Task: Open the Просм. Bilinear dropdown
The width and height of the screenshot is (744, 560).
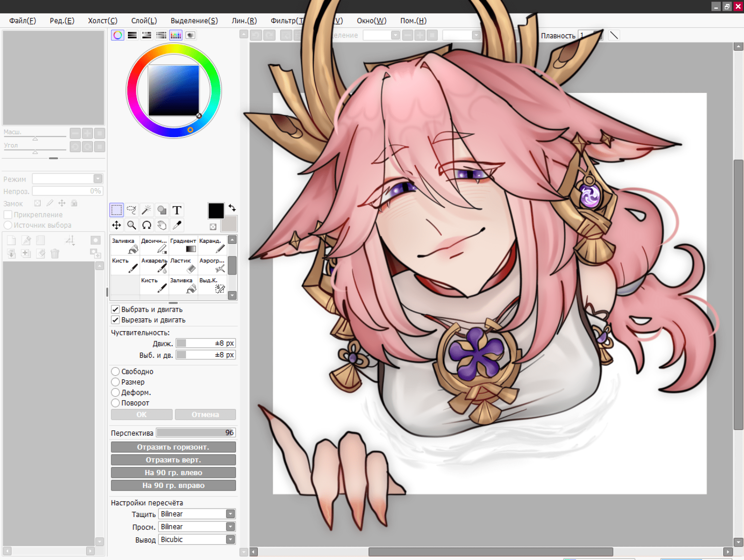Action: point(230,527)
